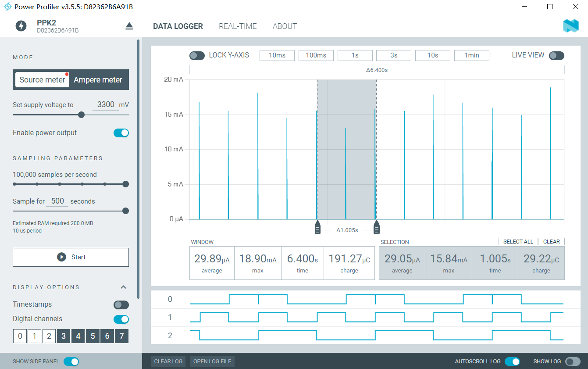Image resolution: width=588 pixels, height=369 pixels.
Task: Click the Δ1.005s selection duration label
Action: (x=347, y=230)
